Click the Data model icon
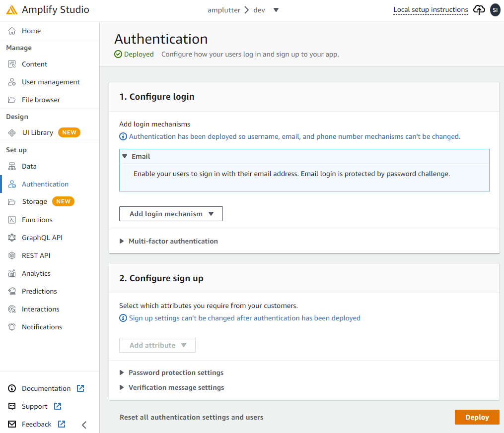 click(x=12, y=166)
